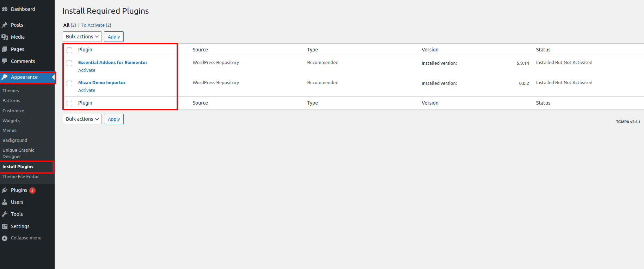Activate the Mizan Demo Importor plugin
Image resolution: width=644 pixels, height=269 pixels.
(87, 90)
